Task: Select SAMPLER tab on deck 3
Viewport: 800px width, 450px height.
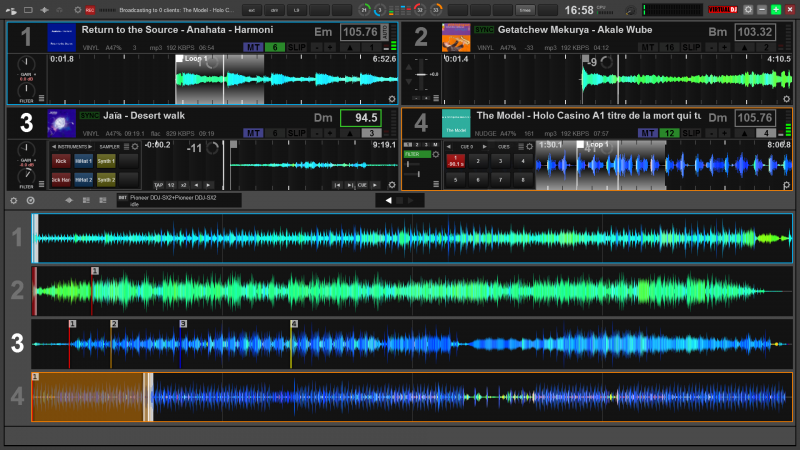Action: click(x=109, y=147)
